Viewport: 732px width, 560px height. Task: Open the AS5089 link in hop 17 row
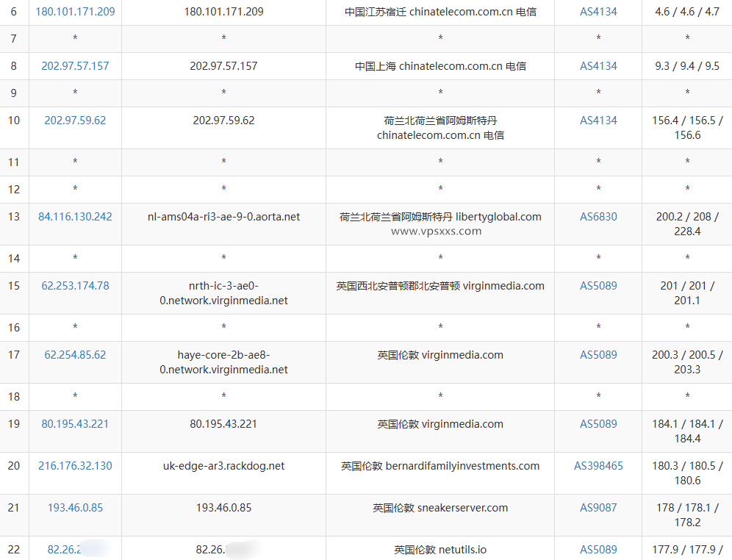click(x=598, y=355)
